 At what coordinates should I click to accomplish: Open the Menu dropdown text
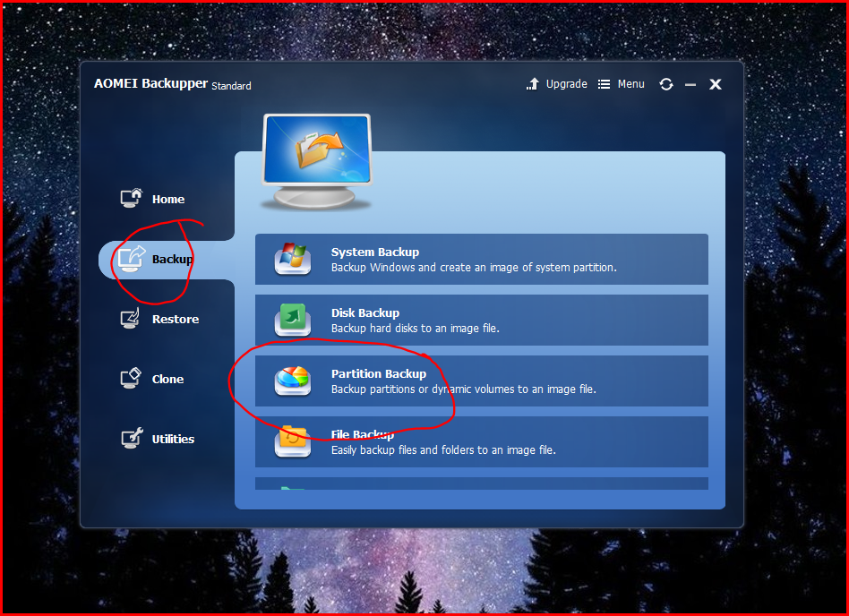[x=630, y=84]
